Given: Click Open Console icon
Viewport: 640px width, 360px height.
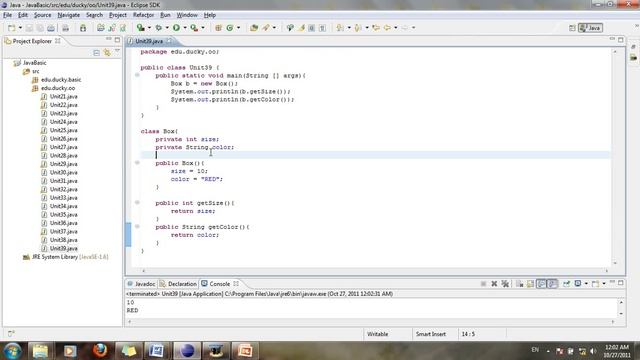Looking at the screenshot, I should coord(596,284).
